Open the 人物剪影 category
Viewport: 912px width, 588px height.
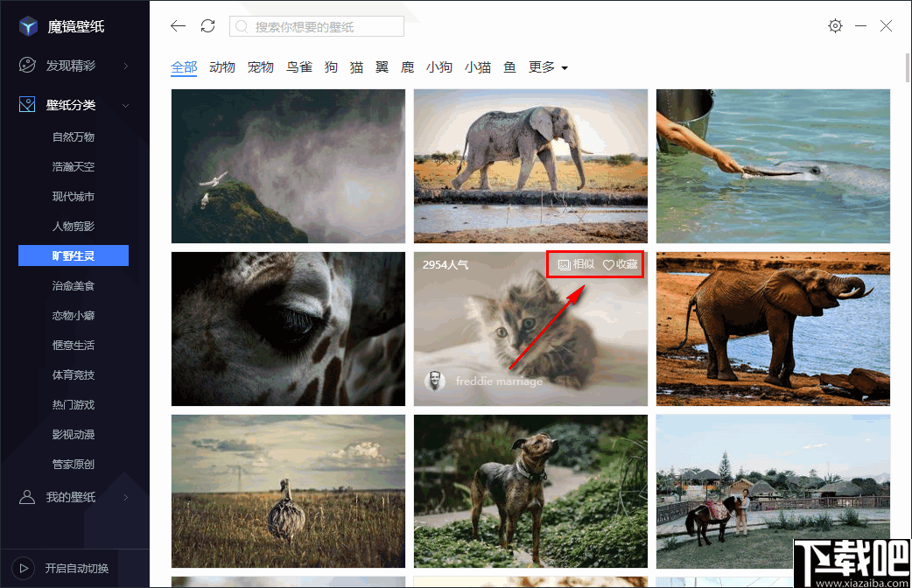coord(74,226)
